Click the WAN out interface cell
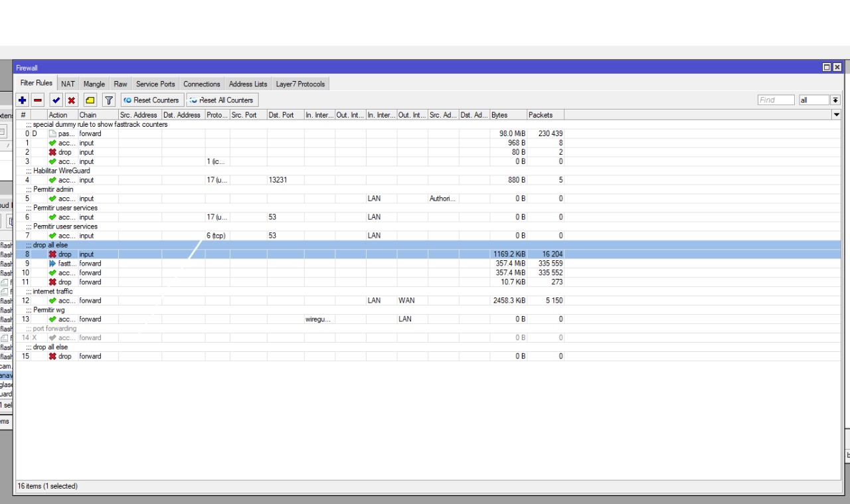 [406, 301]
